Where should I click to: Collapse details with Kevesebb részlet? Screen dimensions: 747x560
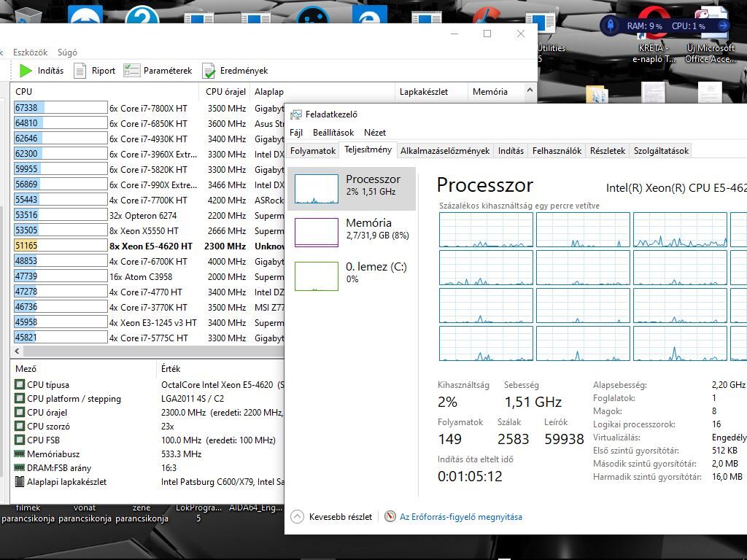[332, 517]
